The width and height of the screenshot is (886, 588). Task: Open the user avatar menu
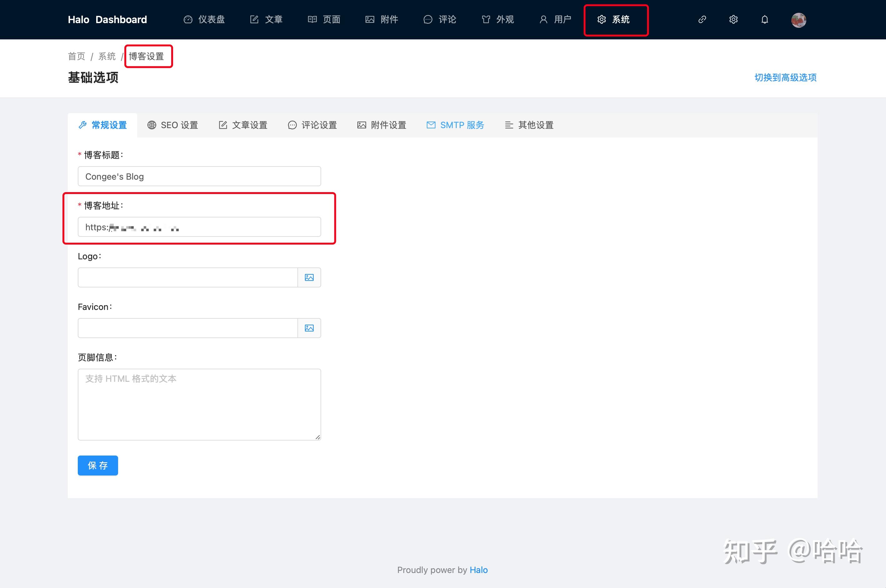tap(799, 20)
